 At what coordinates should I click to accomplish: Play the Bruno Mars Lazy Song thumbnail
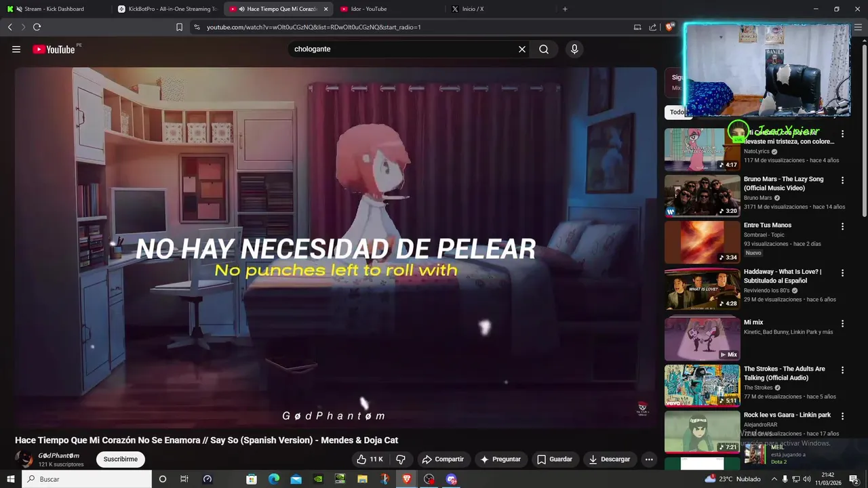pos(702,196)
